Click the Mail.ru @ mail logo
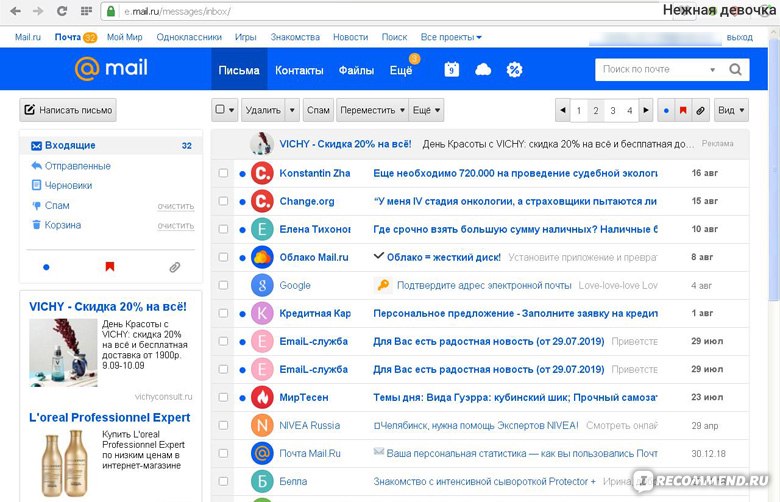Viewport: 780px width, 502px height. pyautogui.click(x=111, y=68)
